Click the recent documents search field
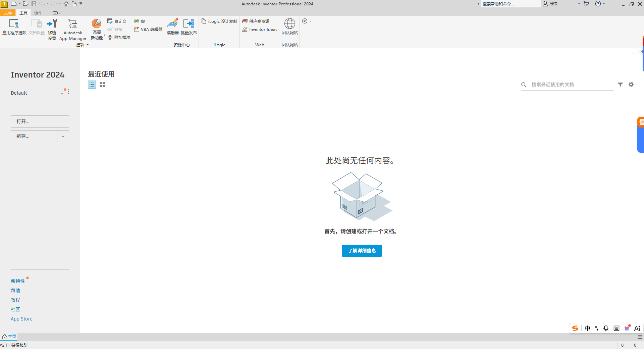 tap(567, 85)
